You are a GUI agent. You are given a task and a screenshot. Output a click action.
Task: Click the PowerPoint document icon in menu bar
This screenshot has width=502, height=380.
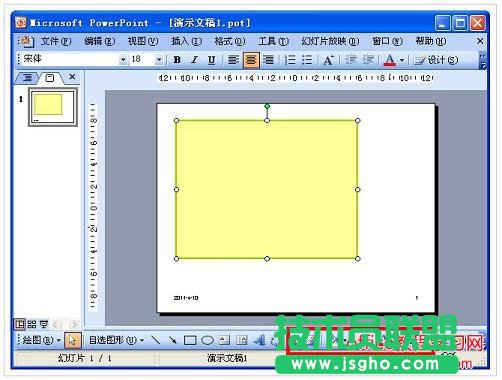27,41
